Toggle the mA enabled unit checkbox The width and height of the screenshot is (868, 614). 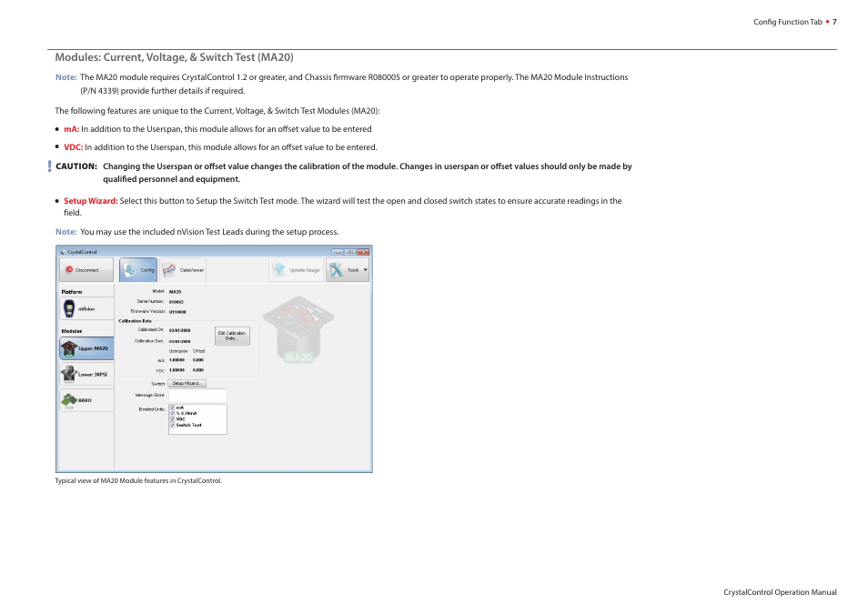click(x=172, y=408)
